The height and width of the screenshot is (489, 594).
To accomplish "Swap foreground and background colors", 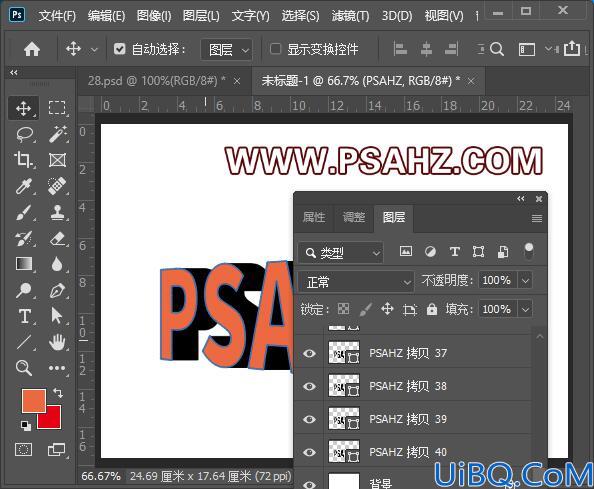I will 58,392.
